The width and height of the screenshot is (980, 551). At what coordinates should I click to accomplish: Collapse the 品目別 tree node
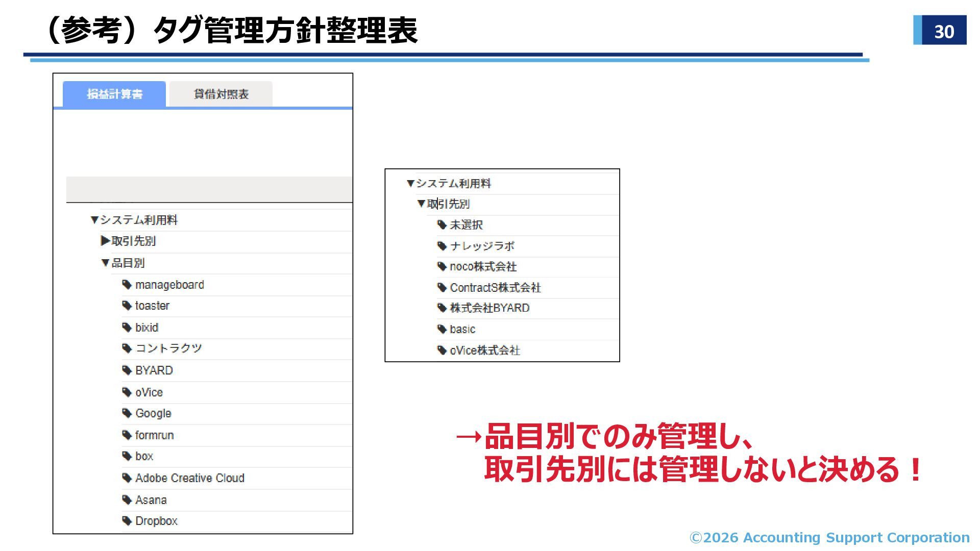coord(105,263)
